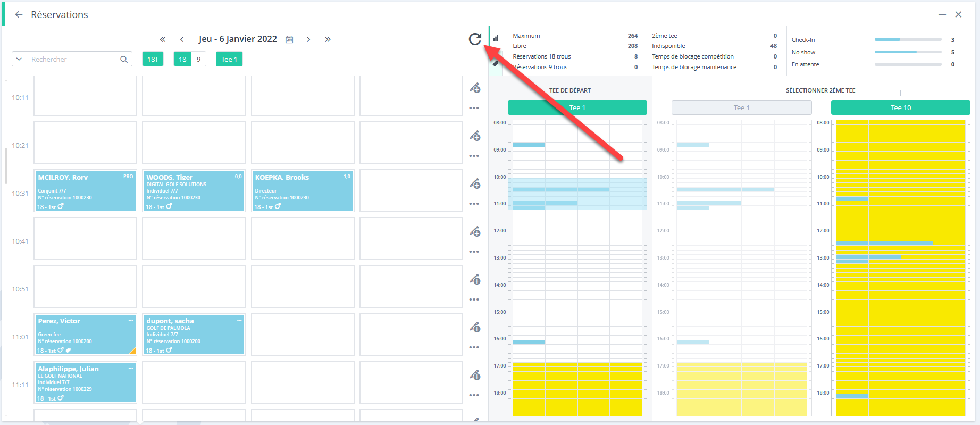Open WOODS, Tiger booking card
This screenshot has width=980, height=425.
194,191
